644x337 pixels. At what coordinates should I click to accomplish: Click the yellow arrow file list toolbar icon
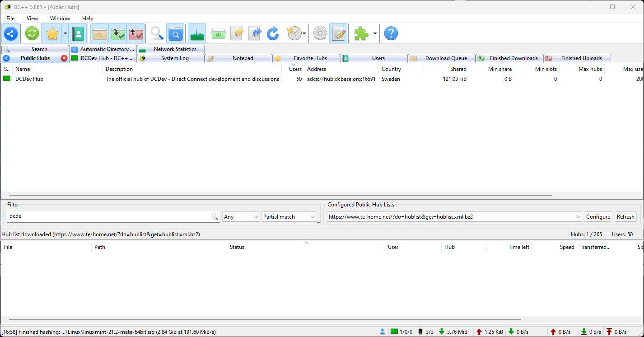pos(237,33)
